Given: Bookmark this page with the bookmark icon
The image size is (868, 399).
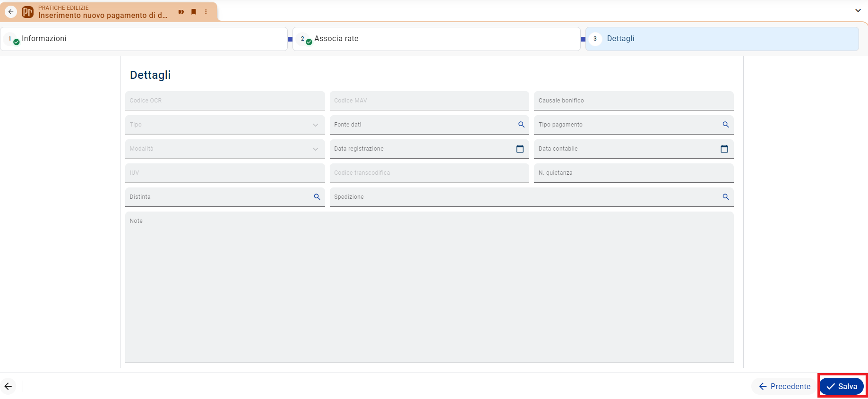Looking at the screenshot, I should pyautogui.click(x=194, y=12).
